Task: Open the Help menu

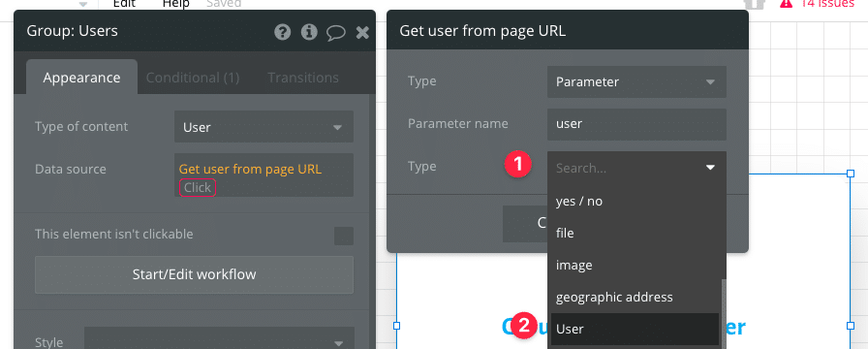Action: click(x=176, y=4)
